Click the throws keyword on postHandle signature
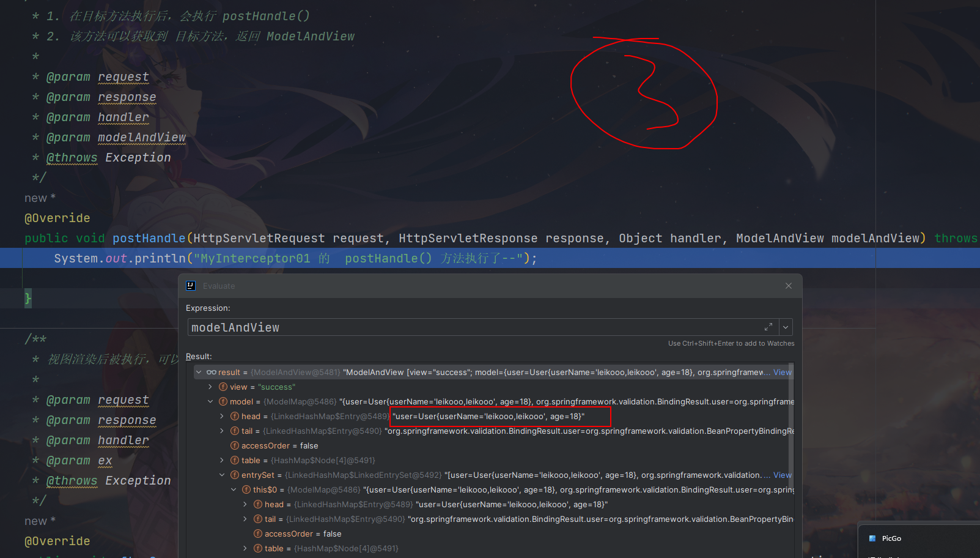 [x=956, y=238]
